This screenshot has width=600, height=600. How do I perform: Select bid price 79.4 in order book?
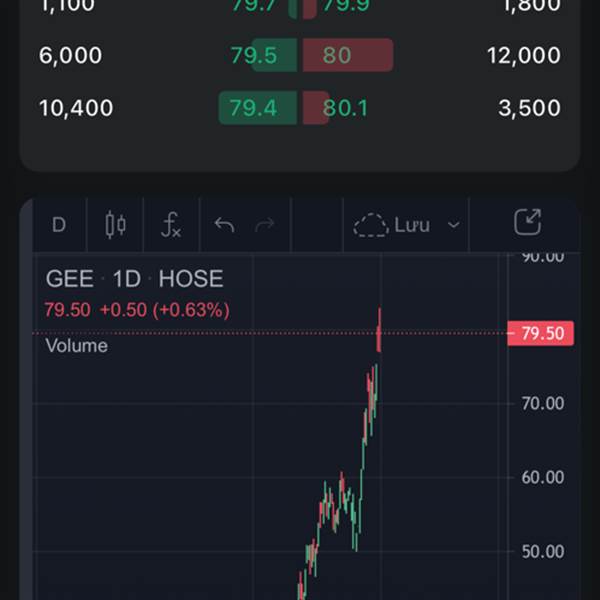point(253,108)
